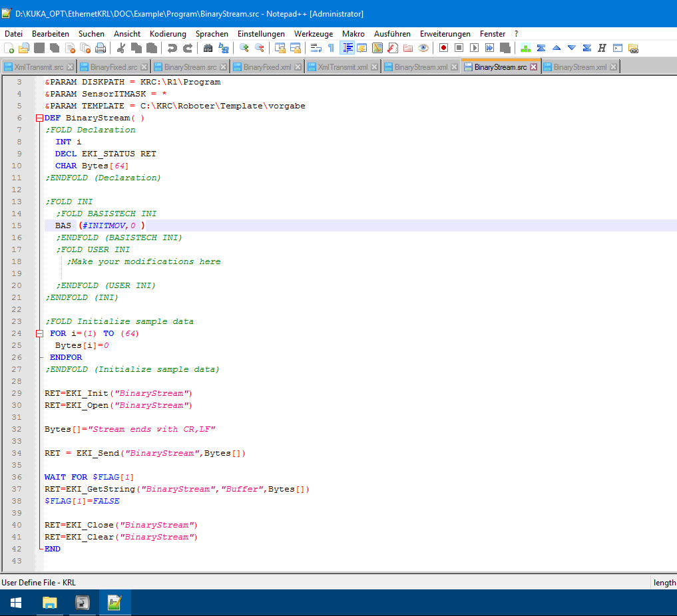Image resolution: width=677 pixels, height=616 pixels.
Task: Click the blue up triangle icon
Action: point(556,48)
